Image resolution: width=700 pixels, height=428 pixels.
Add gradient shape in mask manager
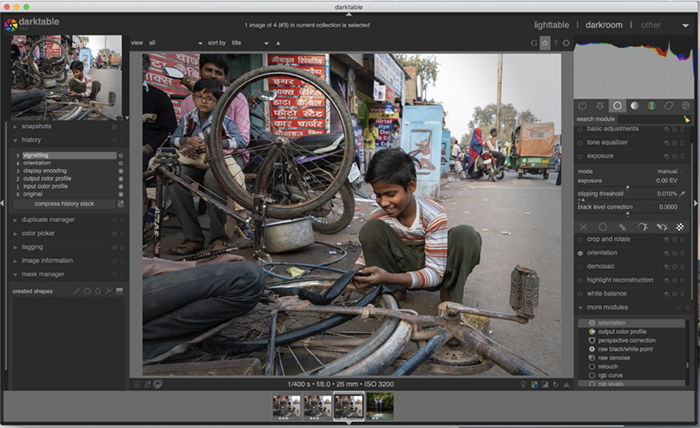click(x=119, y=291)
